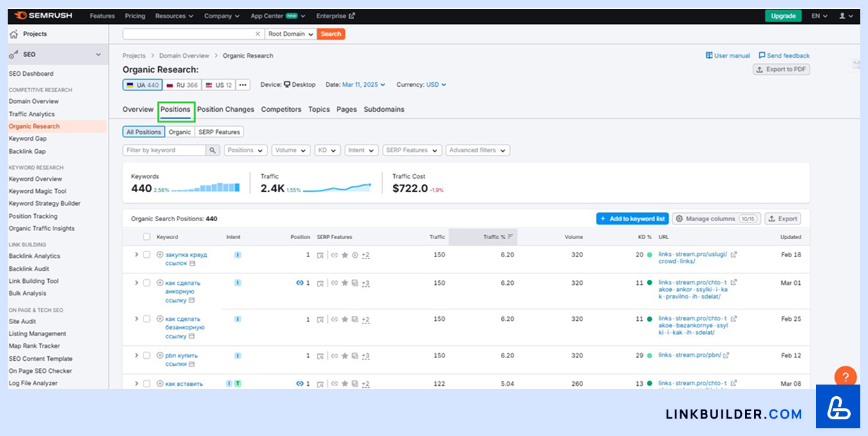Expand the pbn купить ссылки row

[x=136, y=355]
